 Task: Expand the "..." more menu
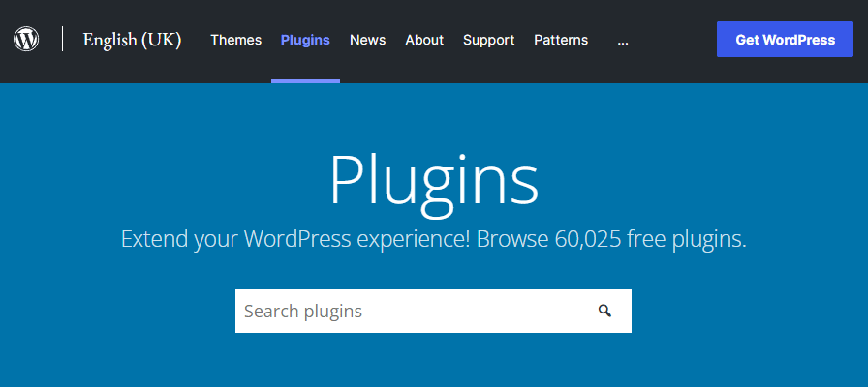click(x=623, y=40)
